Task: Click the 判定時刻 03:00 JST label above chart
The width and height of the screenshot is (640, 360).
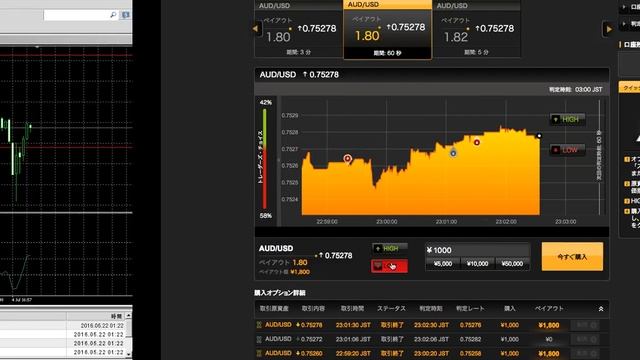Action: tap(576, 89)
